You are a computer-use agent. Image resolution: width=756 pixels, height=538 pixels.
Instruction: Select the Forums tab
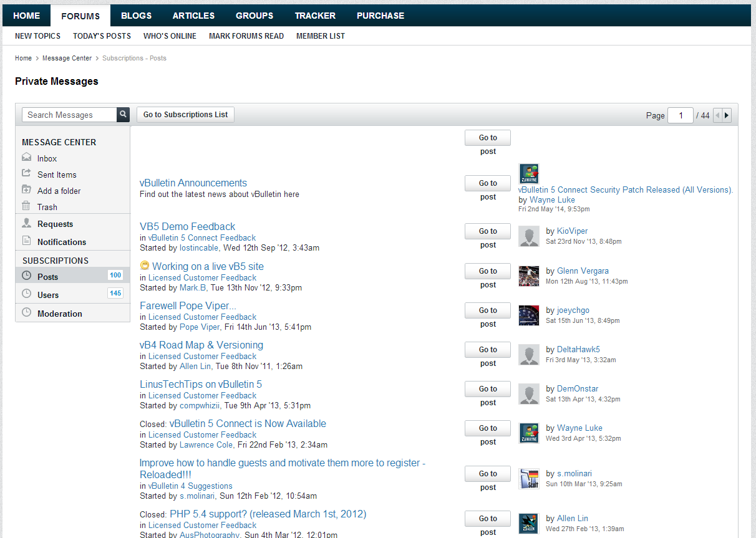tap(80, 16)
